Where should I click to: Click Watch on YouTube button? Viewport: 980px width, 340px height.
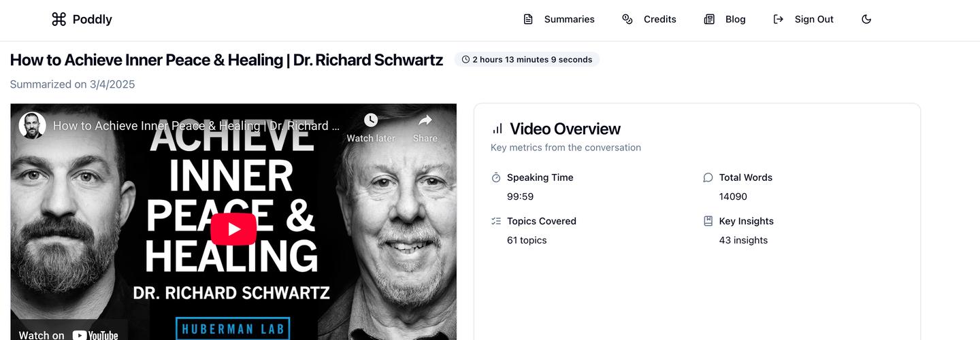click(68, 335)
